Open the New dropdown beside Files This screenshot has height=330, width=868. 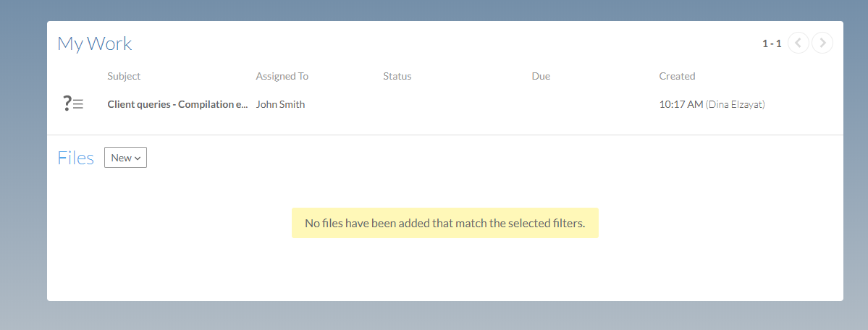click(125, 158)
